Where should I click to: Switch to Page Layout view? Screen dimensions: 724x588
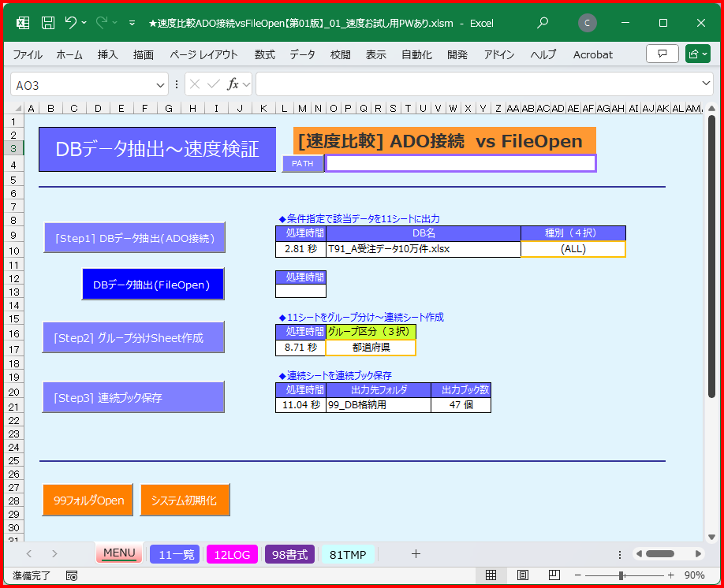coord(522,575)
